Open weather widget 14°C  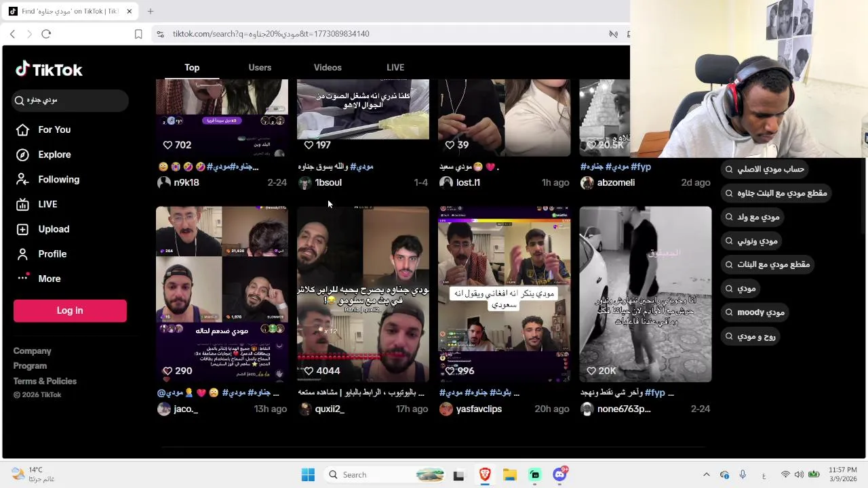pos(34,474)
